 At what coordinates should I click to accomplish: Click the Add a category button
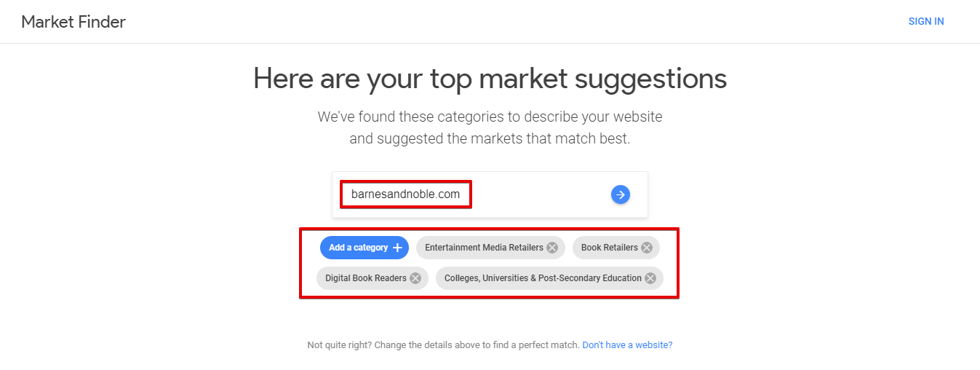[364, 248]
